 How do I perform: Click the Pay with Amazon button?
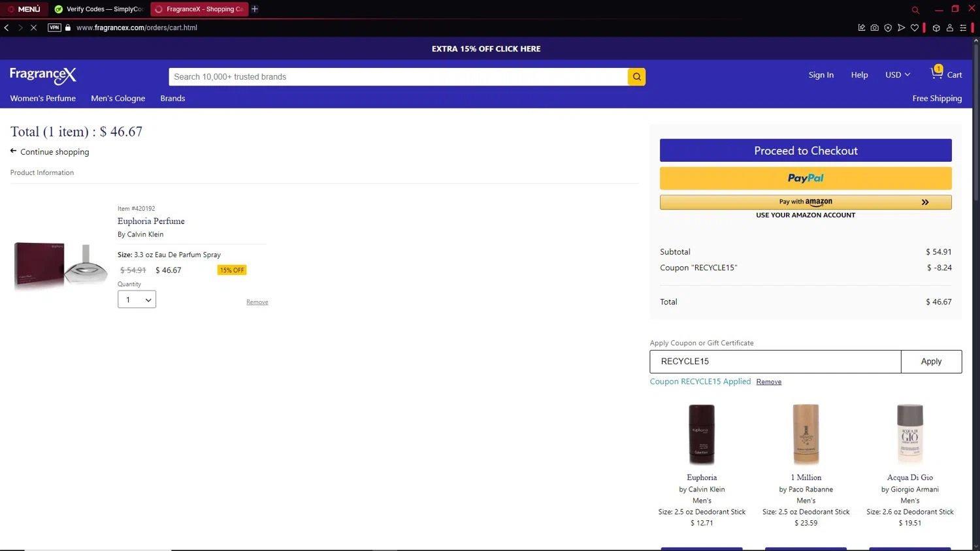[x=806, y=202]
